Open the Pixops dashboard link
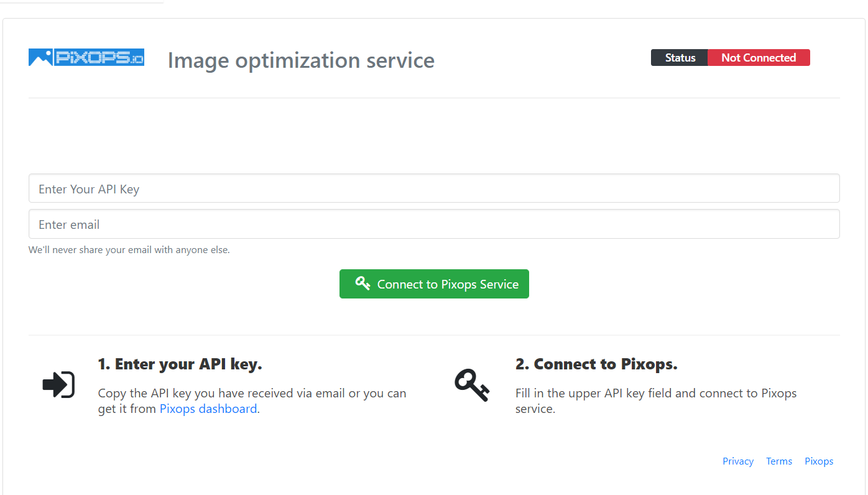 [x=208, y=409]
